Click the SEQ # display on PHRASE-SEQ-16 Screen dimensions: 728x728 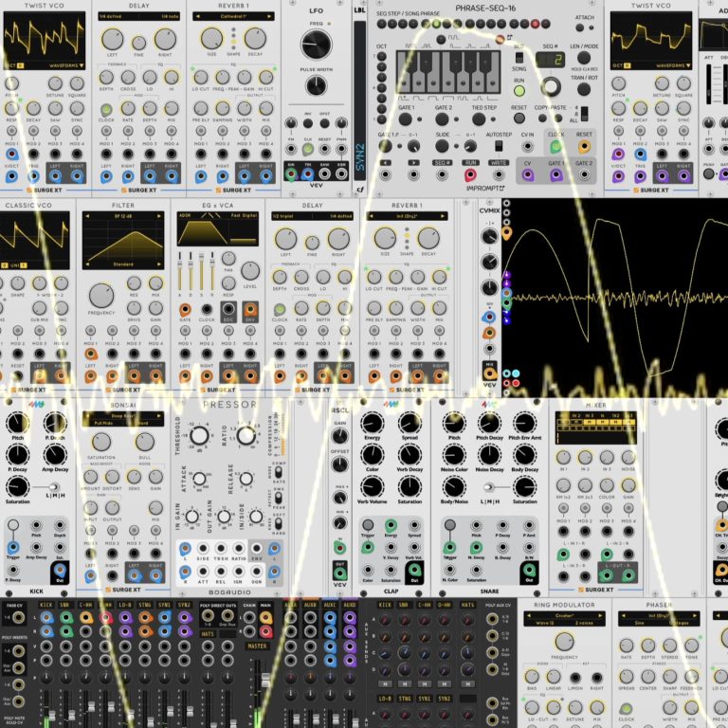coord(551,60)
